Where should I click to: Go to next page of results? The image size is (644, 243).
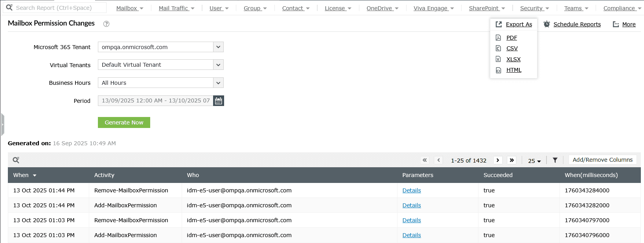[498, 160]
